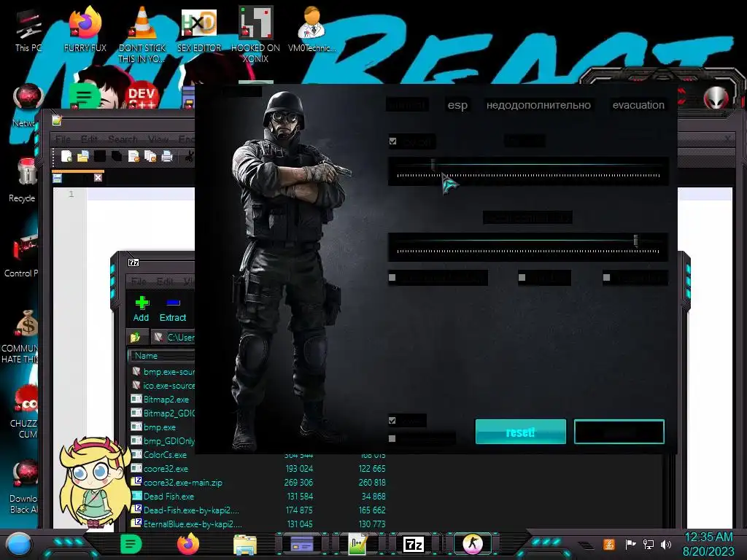This screenshot has width=747, height=560.
Task: Click the blue minus Extract icon in 7-Zip
Action: pos(173,303)
